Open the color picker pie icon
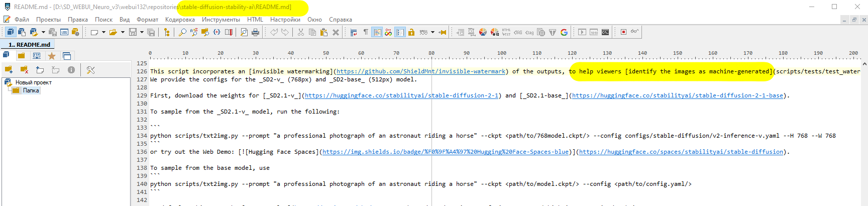This screenshot has height=206, width=868. click(483, 32)
